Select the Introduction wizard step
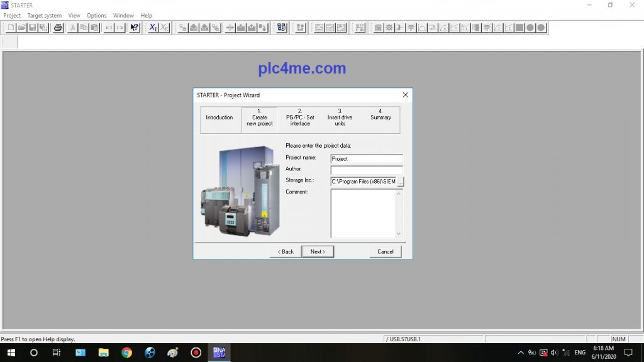This screenshot has height=362, width=644. tap(219, 118)
